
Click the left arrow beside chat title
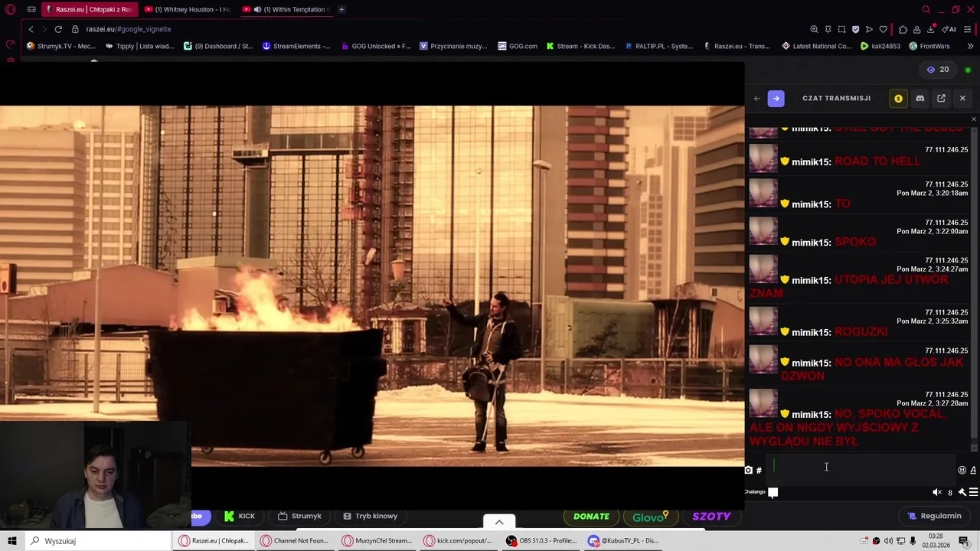click(x=757, y=98)
